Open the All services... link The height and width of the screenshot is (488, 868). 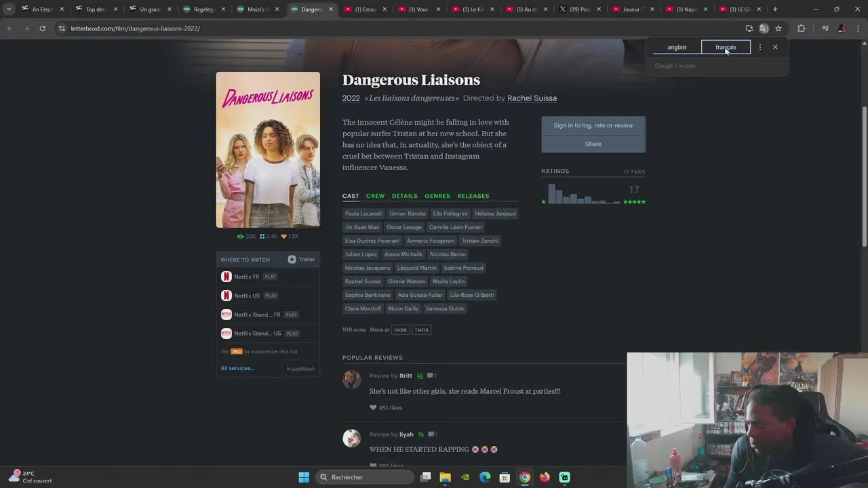pyautogui.click(x=237, y=368)
